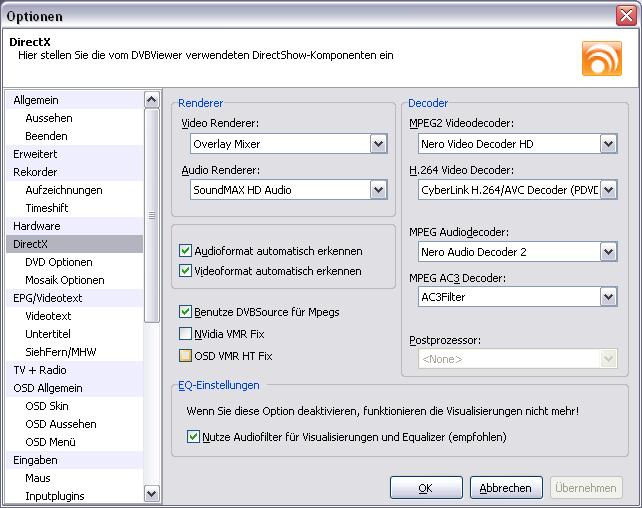This screenshot has height=508, width=642.
Task: Open the Aussehen settings page
Action: coord(75,118)
